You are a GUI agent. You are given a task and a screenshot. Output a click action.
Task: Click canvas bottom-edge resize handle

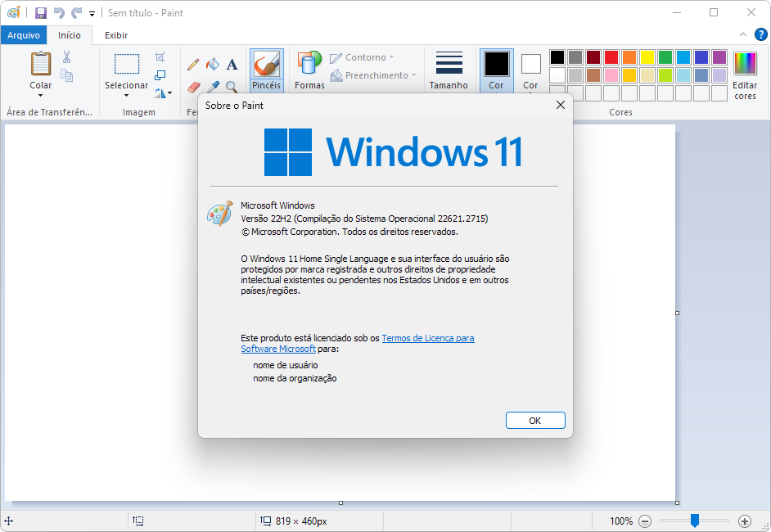click(x=340, y=503)
